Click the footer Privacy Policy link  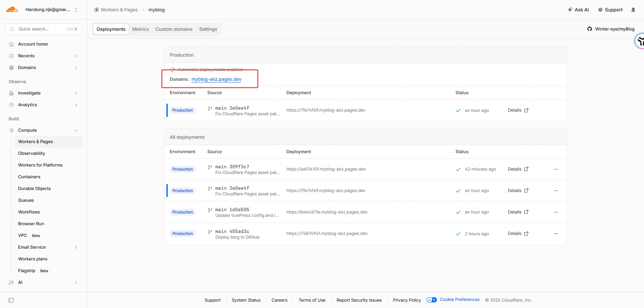407,300
